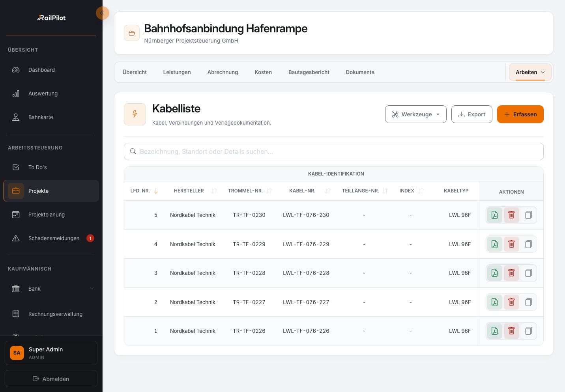
Task: Export PDF for row LWL-TF-076-227
Action: (494, 302)
